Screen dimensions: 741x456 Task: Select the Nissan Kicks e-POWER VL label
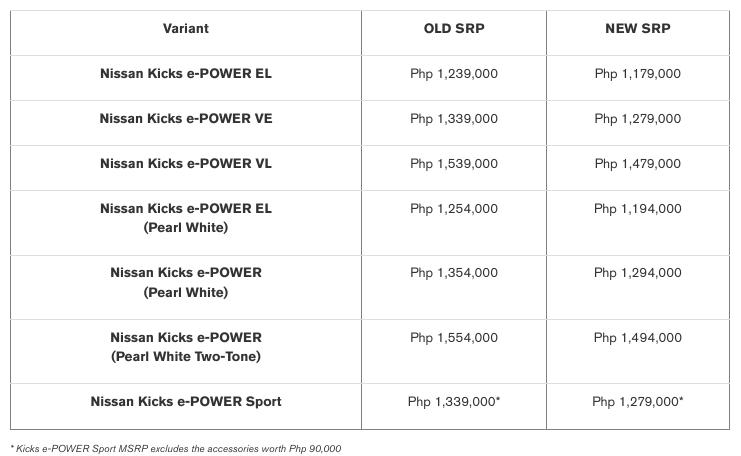click(186, 164)
